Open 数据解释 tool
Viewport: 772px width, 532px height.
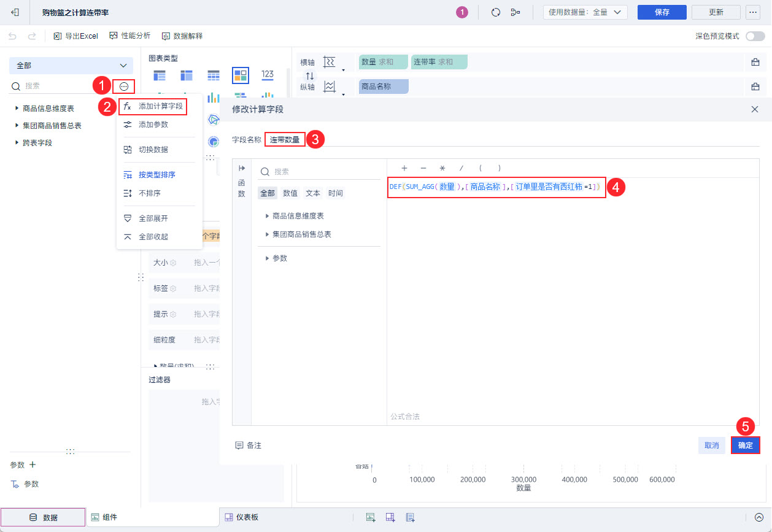click(182, 36)
